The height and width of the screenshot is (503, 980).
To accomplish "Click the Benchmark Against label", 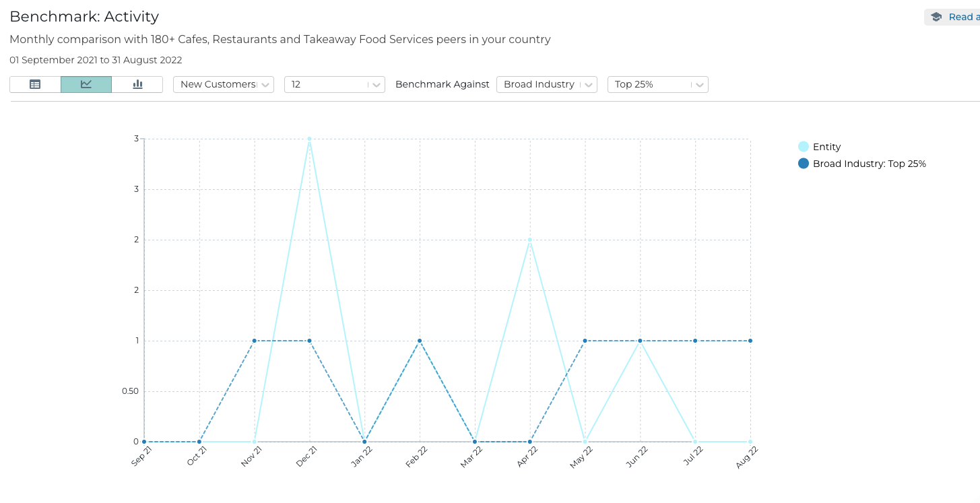I will coord(442,84).
